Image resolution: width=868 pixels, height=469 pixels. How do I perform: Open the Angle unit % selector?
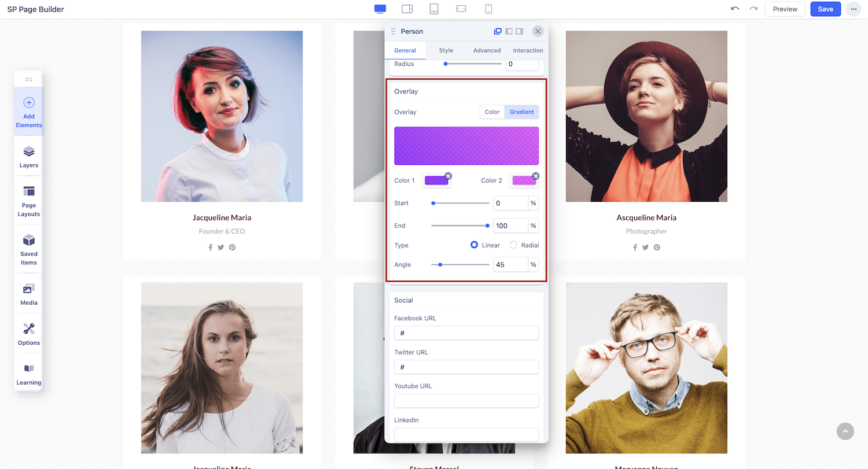point(533,265)
